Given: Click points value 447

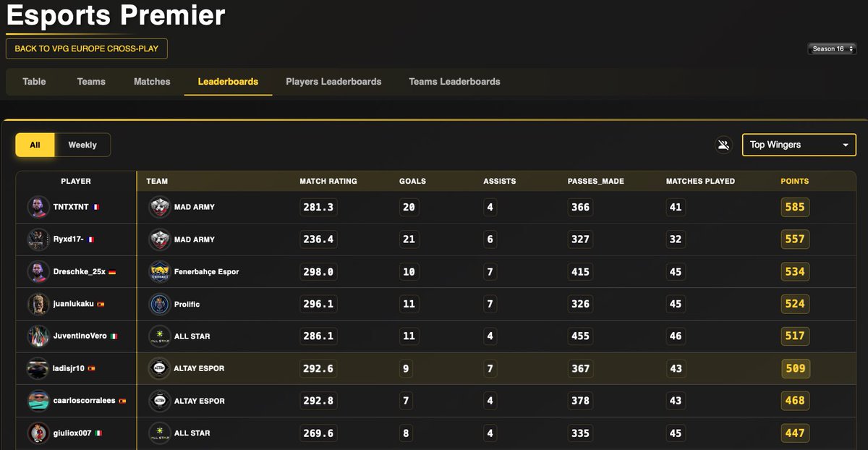Looking at the screenshot, I should click(x=795, y=433).
